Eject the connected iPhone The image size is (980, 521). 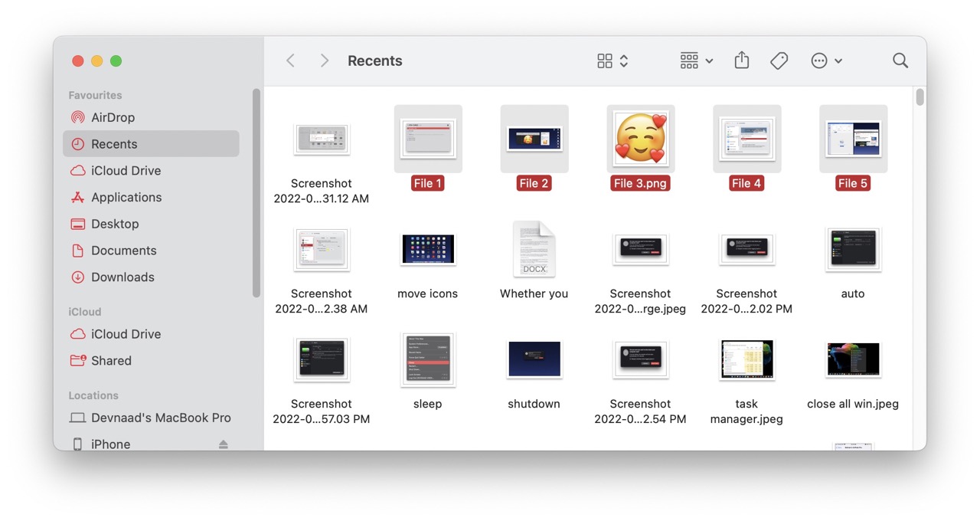tap(223, 444)
